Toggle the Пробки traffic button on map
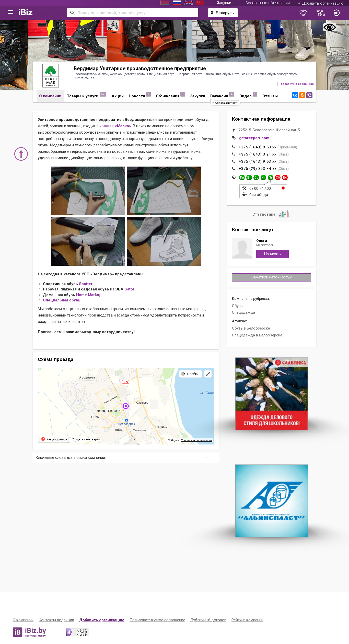Image resolution: width=349 pixels, height=644 pixels. (x=190, y=374)
